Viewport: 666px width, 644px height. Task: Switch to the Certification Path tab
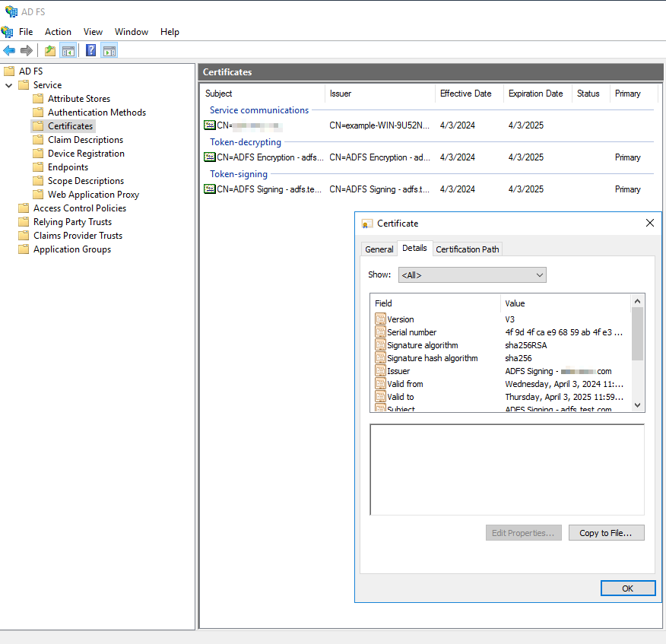coord(467,249)
